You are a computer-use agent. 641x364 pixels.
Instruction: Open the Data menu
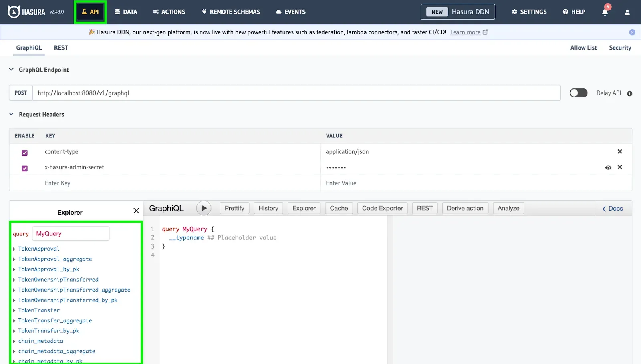(x=126, y=12)
